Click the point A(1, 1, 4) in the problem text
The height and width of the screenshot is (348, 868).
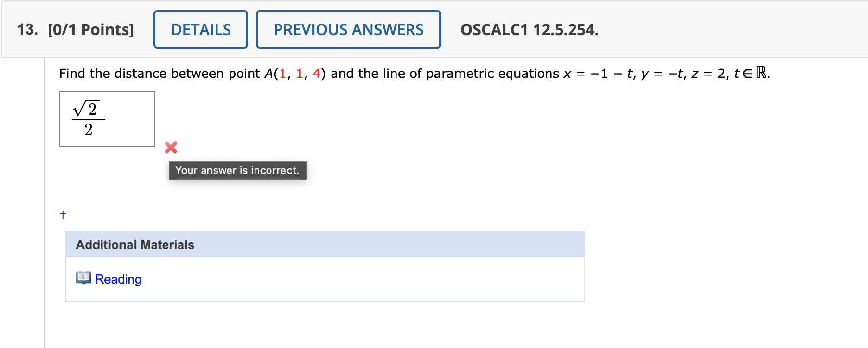[x=294, y=73]
